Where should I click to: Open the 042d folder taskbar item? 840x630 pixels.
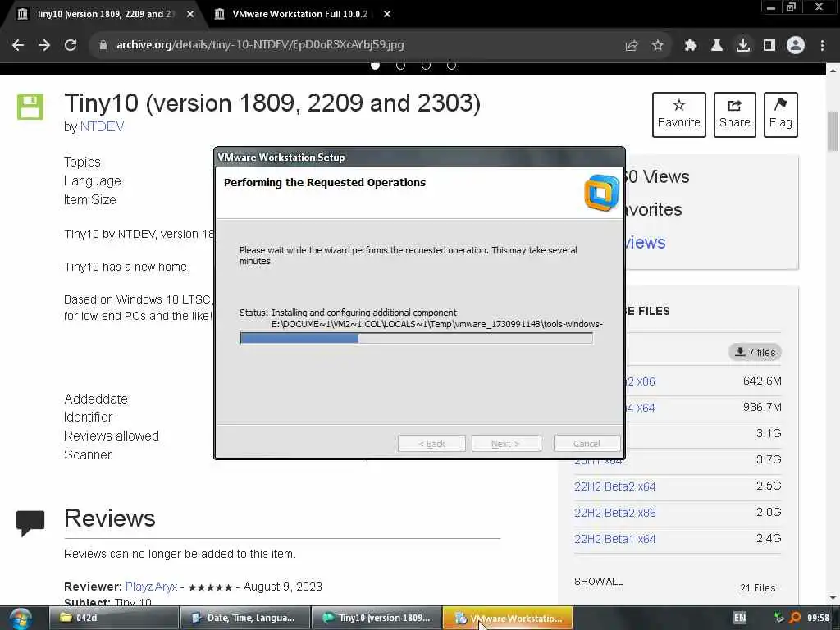pos(114,618)
